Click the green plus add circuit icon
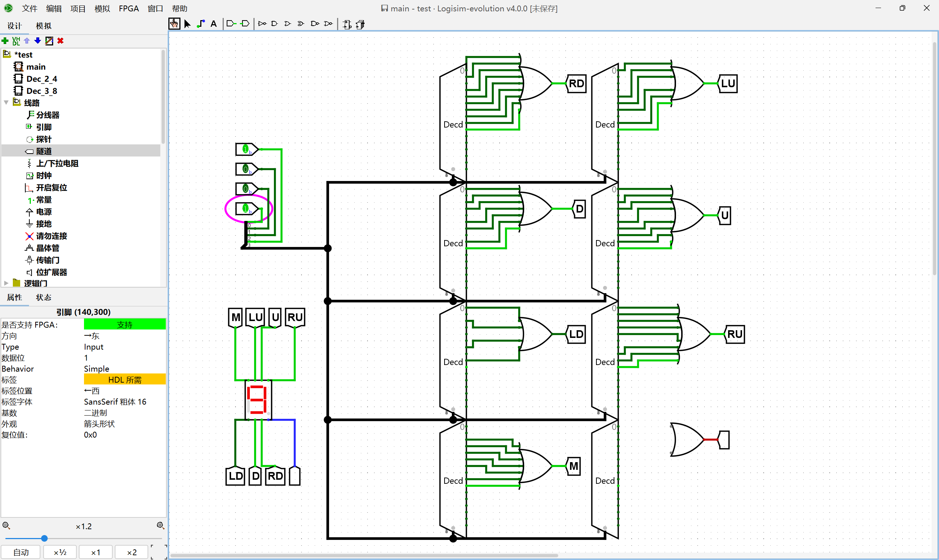The width and height of the screenshot is (939, 560). click(x=5, y=41)
